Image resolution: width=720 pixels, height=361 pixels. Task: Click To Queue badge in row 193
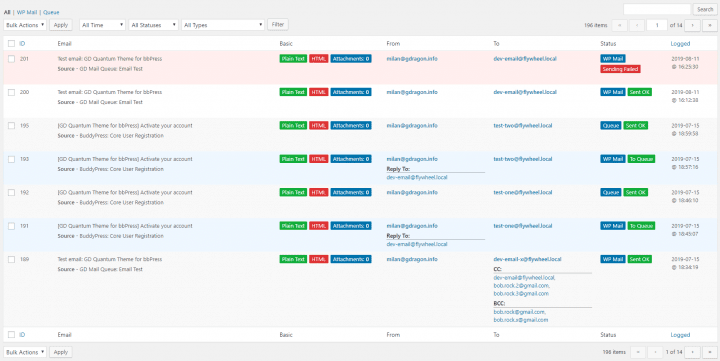[641, 159]
